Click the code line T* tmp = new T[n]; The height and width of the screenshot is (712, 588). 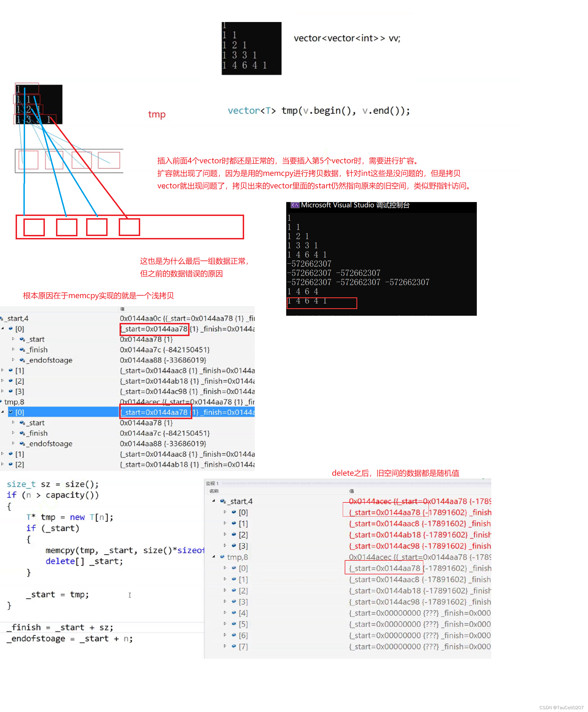[x=70, y=517]
